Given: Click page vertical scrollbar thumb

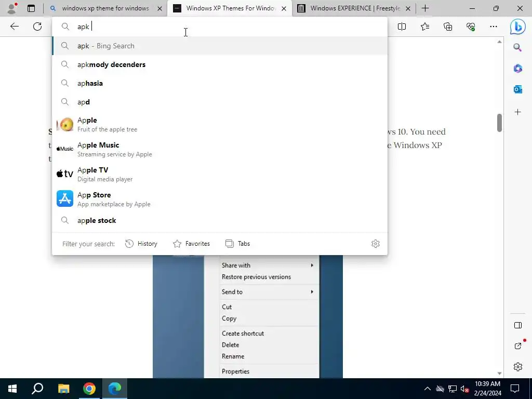Looking at the screenshot, I should 499,123.
